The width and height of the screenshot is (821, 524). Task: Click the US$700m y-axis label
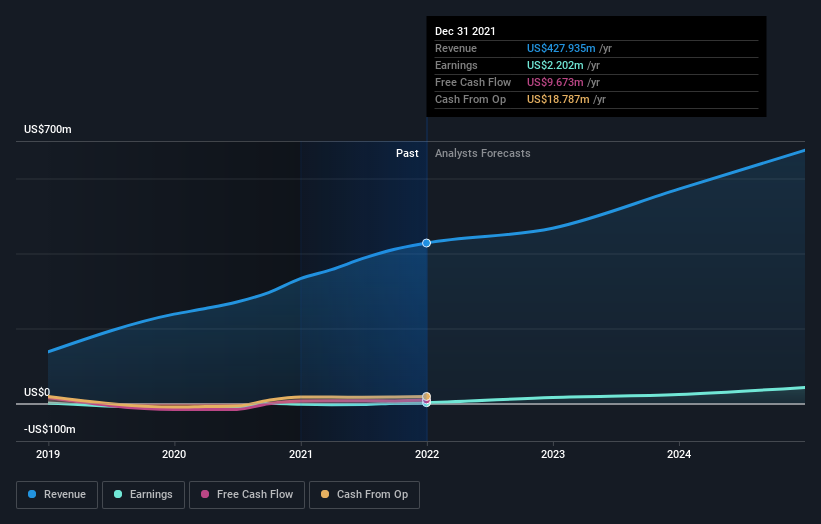point(48,129)
